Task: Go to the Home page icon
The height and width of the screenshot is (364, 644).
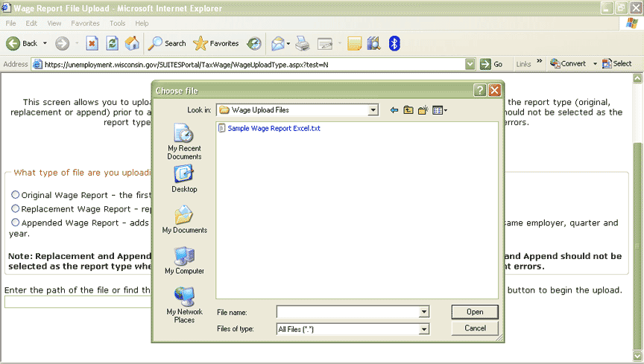Action: tap(132, 43)
